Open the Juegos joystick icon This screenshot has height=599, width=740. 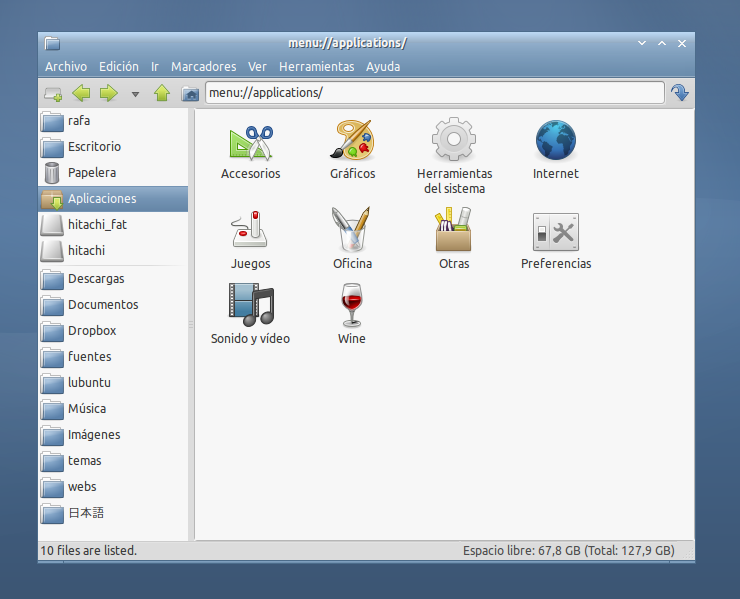250,231
